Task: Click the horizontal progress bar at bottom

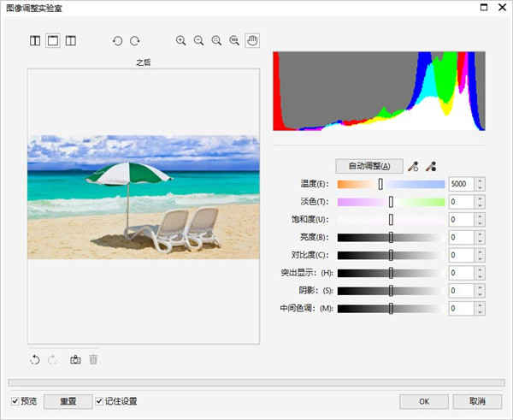Action: click(x=256, y=382)
